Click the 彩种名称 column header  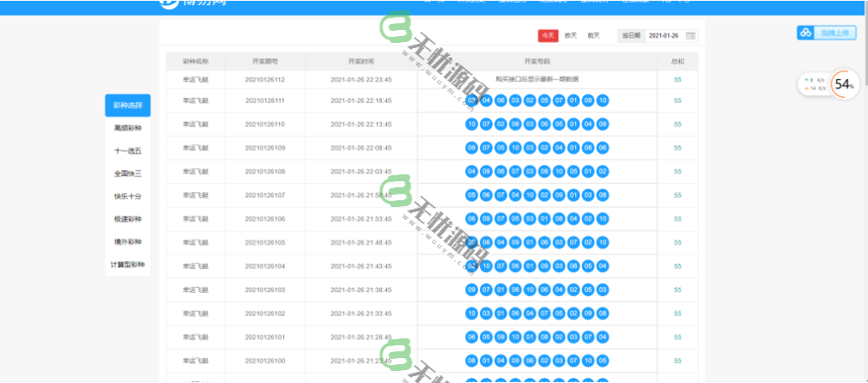coord(196,62)
